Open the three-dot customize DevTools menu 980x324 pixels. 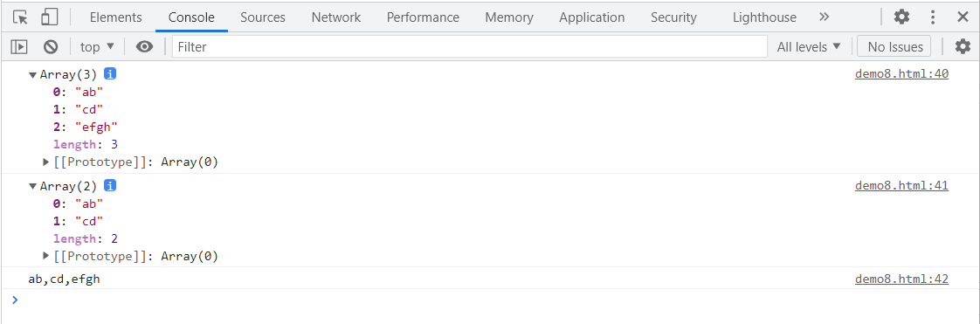pyautogui.click(x=933, y=17)
